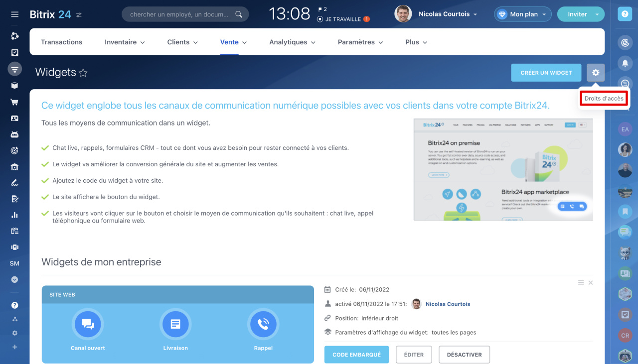Open the box inventory icon in sidebar
The width and height of the screenshot is (638, 364).
(x=14, y=85)
